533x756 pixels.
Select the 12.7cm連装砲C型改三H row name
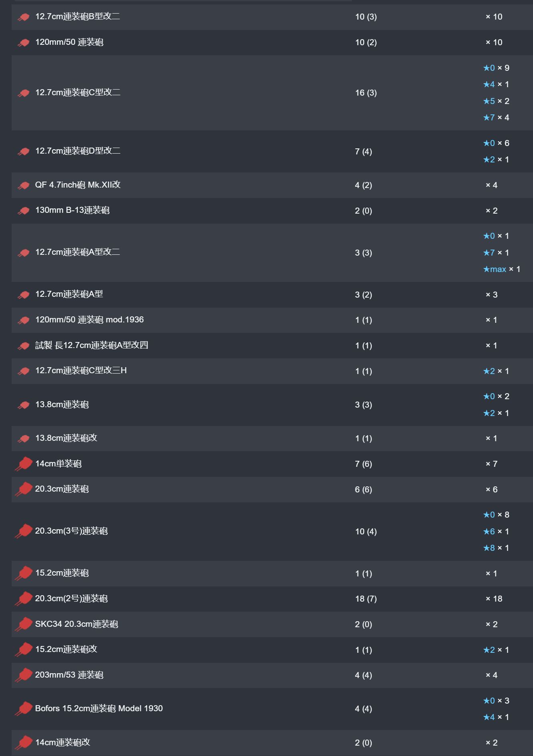[81, 370]
